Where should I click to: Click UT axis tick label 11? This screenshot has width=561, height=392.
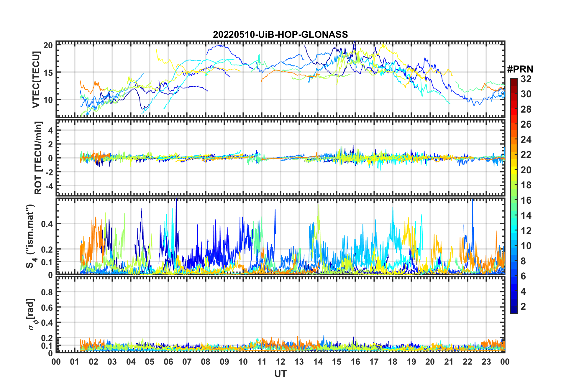pyautogui.click(x=262, y=362)
